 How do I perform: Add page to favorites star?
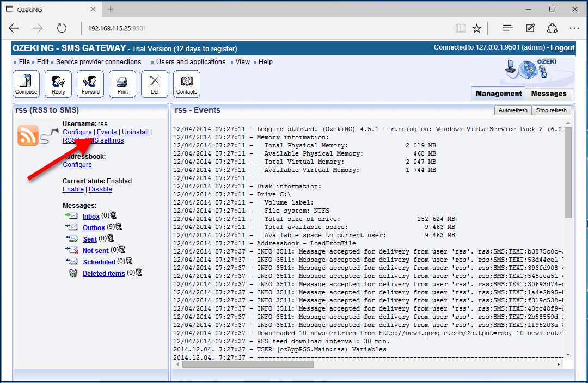[x=476, y=28]
